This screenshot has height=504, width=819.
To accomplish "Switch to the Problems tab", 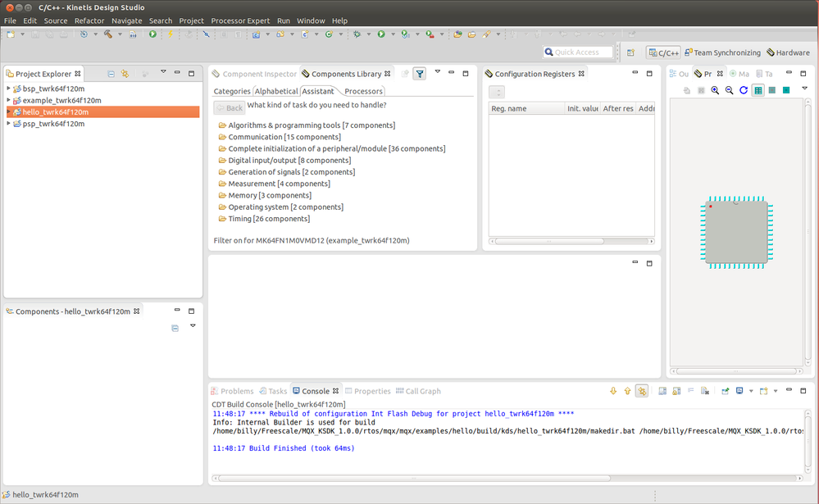I will click(x=232, y=391).
